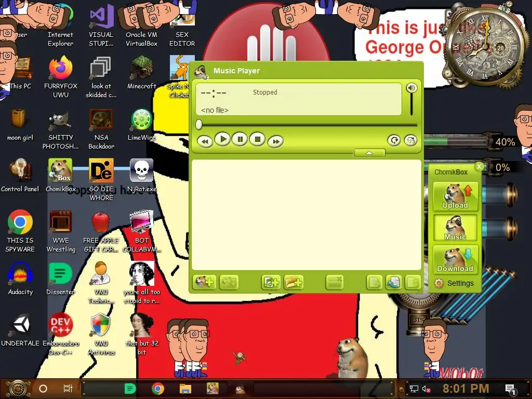Click the greyed hamster download playlist icon

click(x=229, y=282)
